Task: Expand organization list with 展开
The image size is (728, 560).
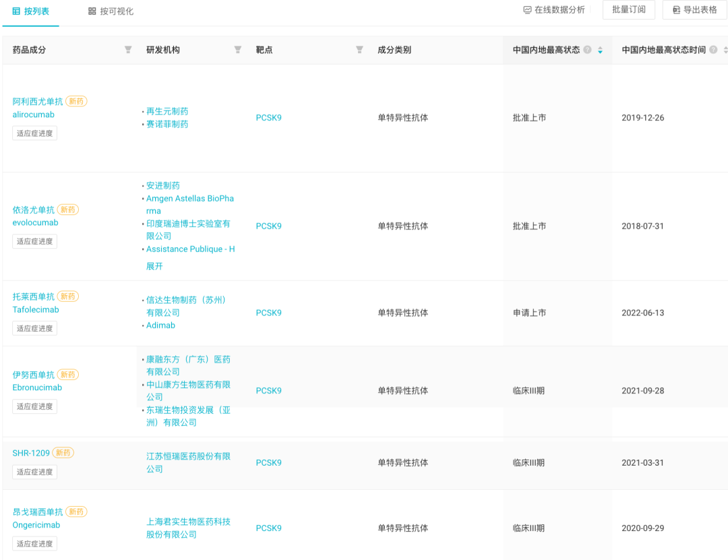Action: coord(154,266)
